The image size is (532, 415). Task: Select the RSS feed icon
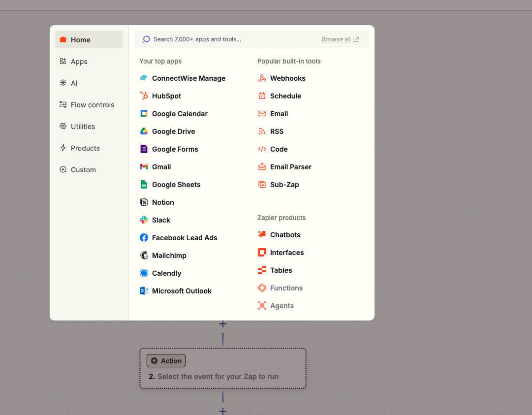[262, 131]
